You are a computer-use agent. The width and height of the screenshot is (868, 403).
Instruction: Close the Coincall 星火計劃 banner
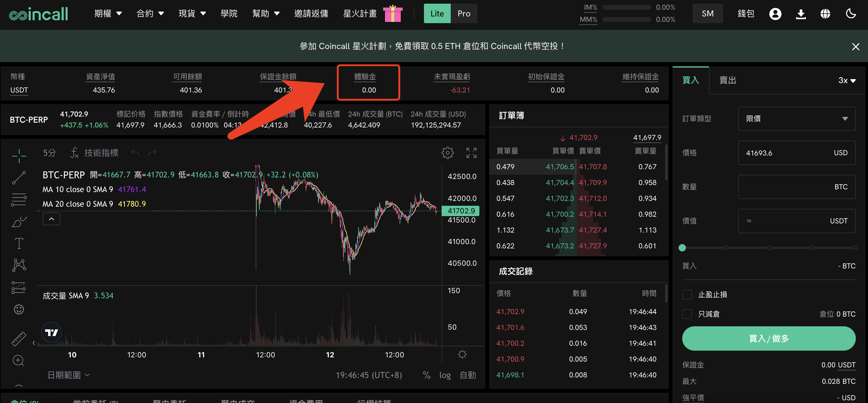coord(855,47)
